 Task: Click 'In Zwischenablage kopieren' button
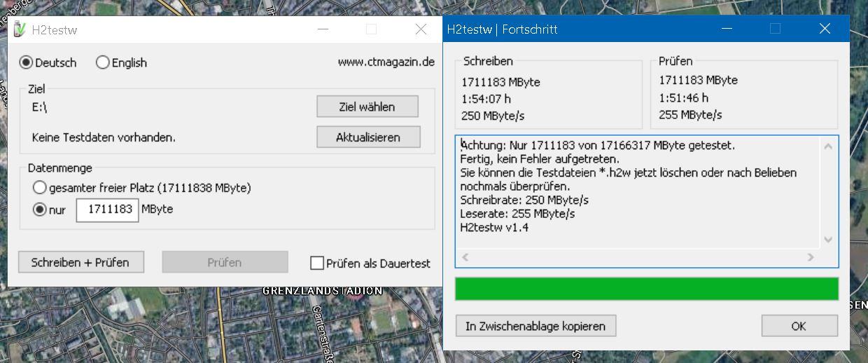click(x=535, y=326)
